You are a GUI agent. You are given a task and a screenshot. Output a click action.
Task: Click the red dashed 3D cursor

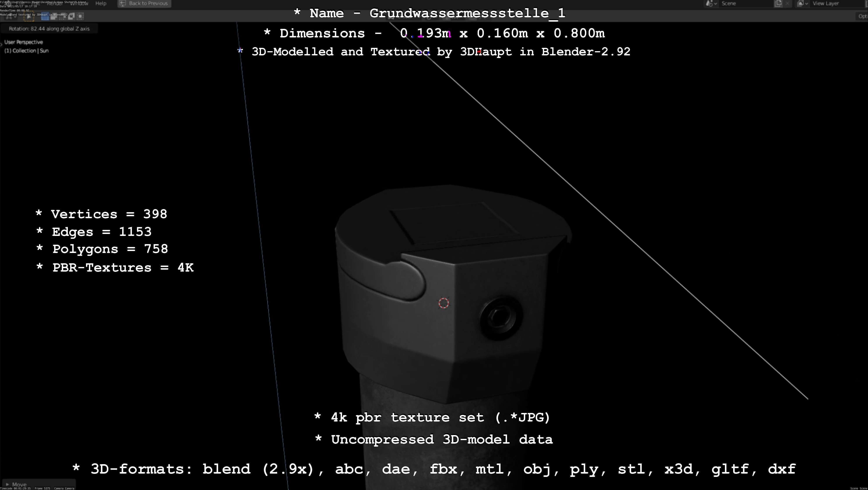click(x=444, y=303)
